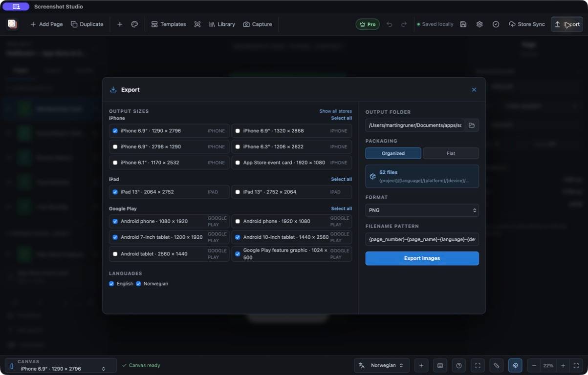588x375 pixels.
Task: Open settings gear in top toolbar
Action: 479,24
